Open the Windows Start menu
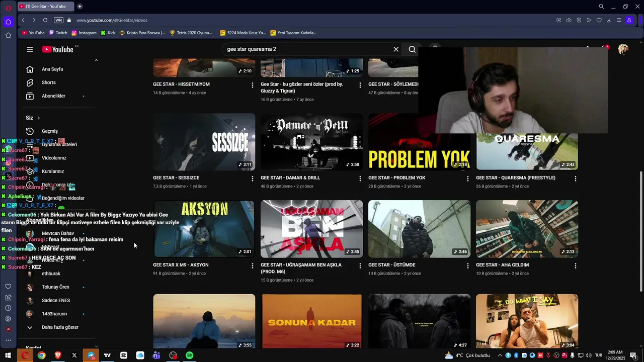 (x=8, y=355)
